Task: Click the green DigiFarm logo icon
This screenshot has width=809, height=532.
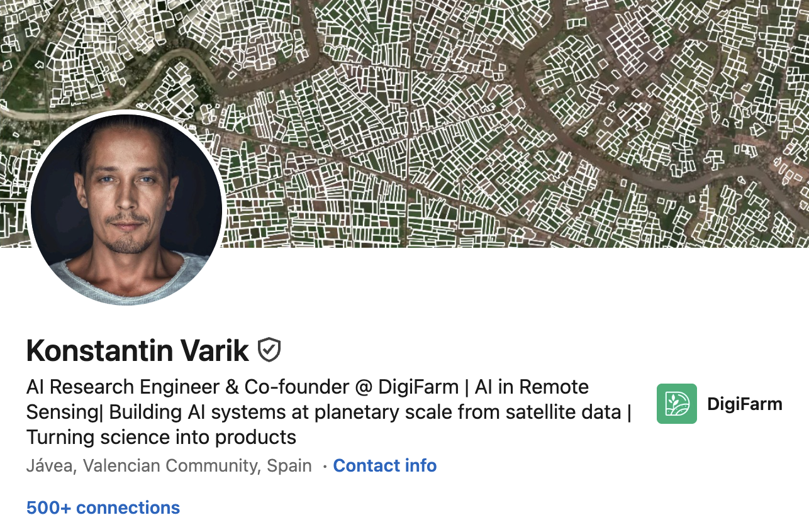Action: [676, 404]
